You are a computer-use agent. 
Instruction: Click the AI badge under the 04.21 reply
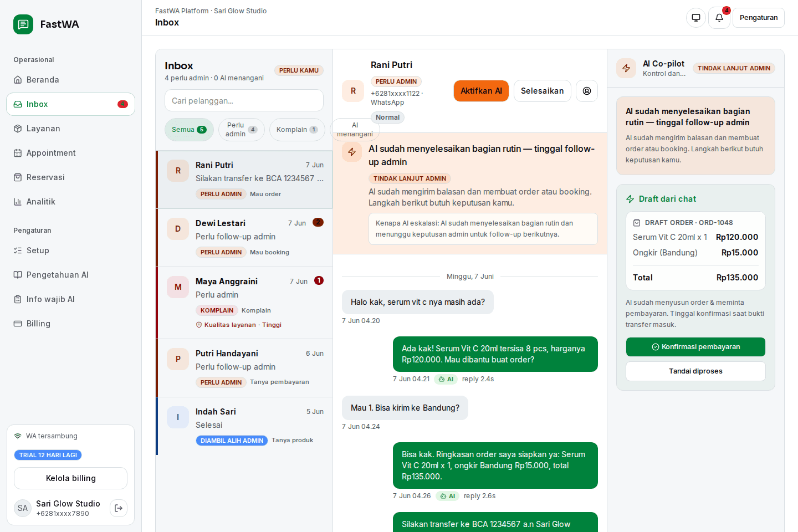(x=446, y=379)
